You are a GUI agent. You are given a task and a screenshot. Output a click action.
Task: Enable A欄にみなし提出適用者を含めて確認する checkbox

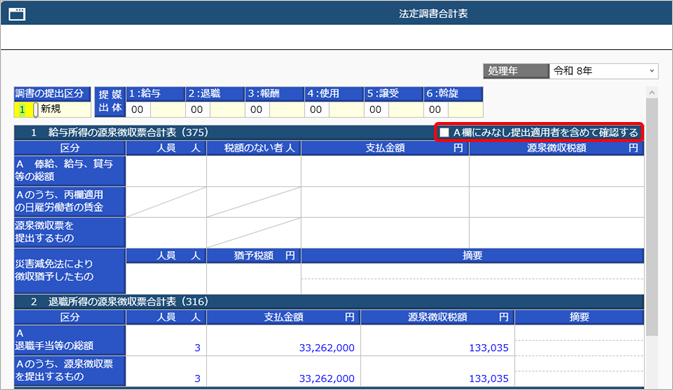click(x=444, y=133)
